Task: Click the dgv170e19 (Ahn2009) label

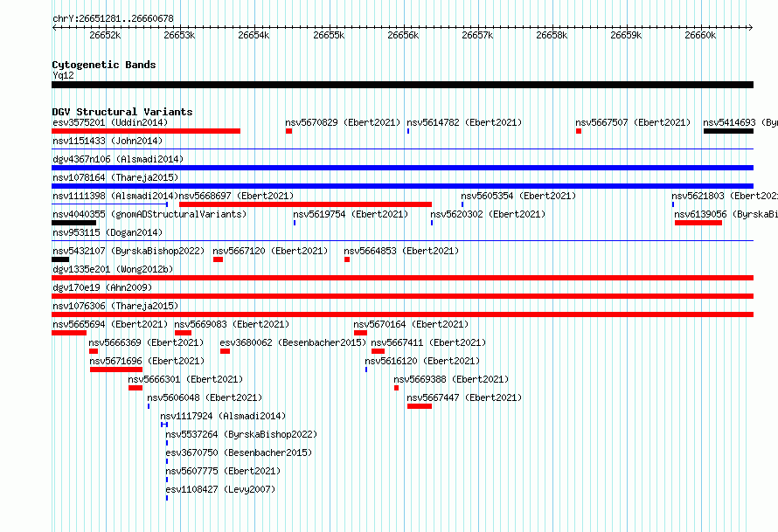Action: click(102, 287)
